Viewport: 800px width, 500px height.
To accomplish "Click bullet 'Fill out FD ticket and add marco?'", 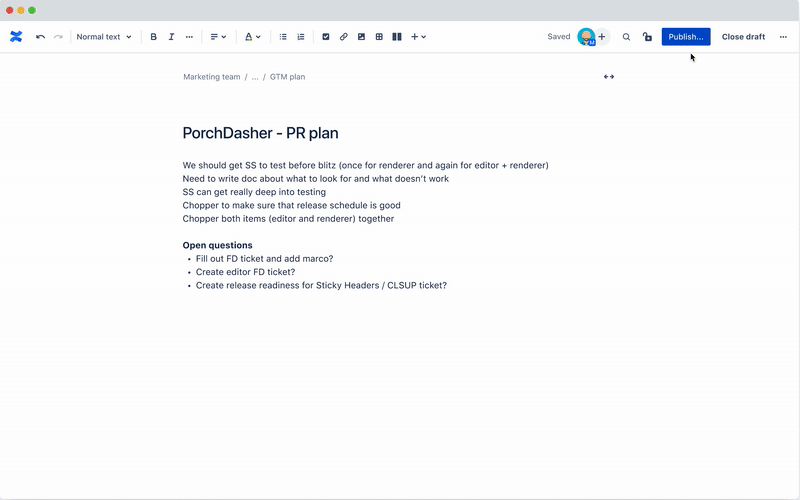I will pos(264,259).
